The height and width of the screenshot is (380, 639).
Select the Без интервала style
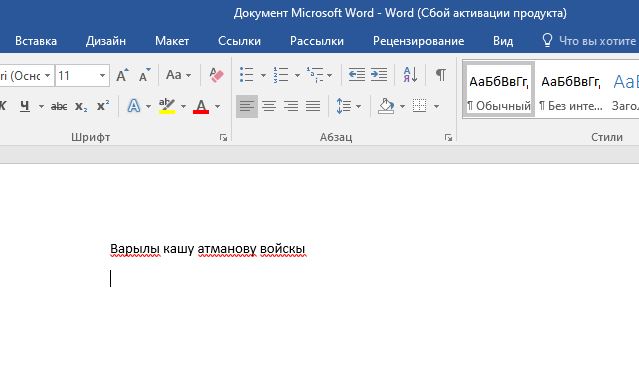point(570,90)
